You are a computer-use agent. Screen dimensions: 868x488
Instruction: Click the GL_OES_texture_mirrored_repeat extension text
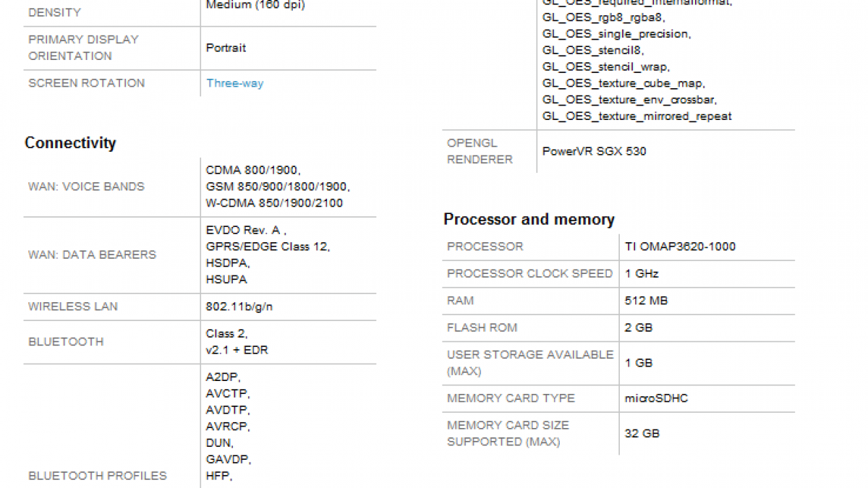click(x=637, y=116)
